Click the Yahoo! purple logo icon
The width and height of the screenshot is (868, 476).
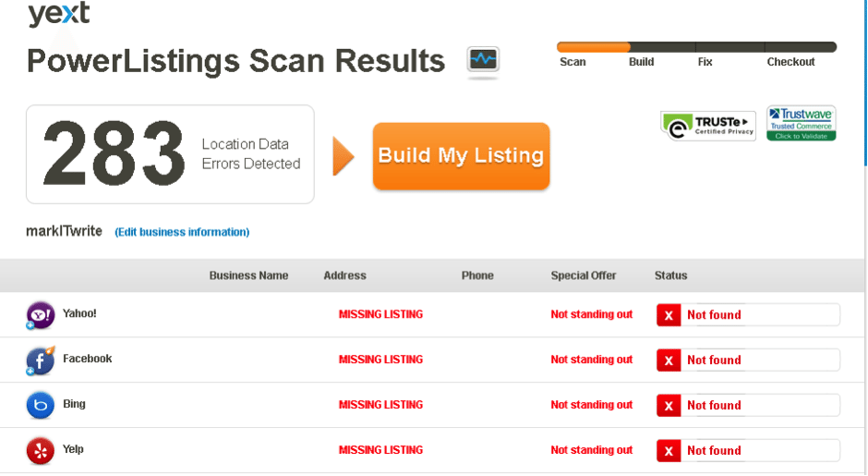(x=41, y=314)
